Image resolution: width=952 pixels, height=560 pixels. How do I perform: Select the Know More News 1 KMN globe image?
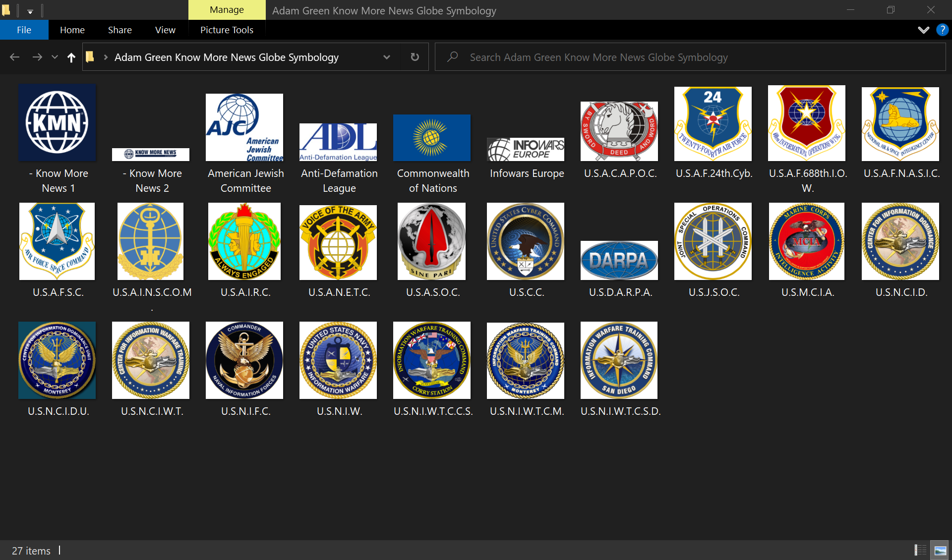tap(58, 122)
